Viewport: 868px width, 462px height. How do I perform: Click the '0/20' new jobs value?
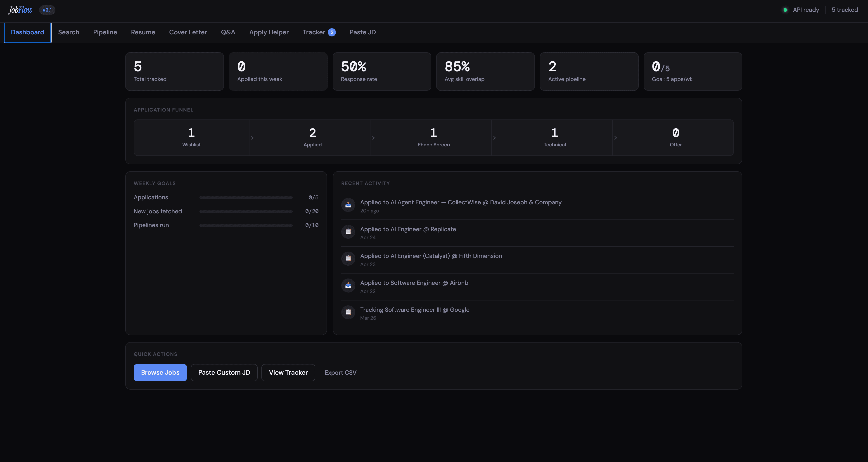tap(312, 211)
